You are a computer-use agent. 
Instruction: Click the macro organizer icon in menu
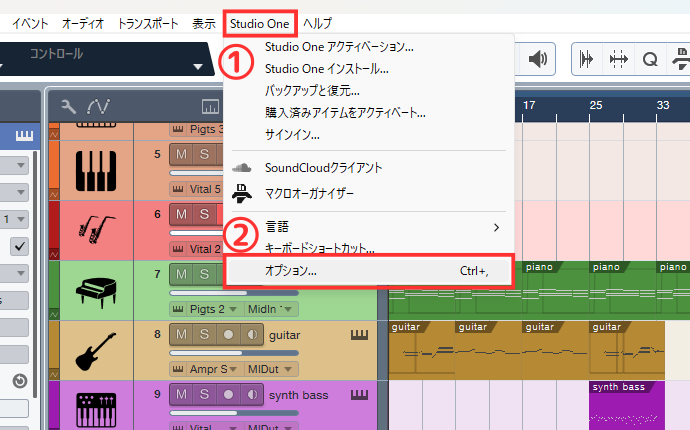pos(242,193)
